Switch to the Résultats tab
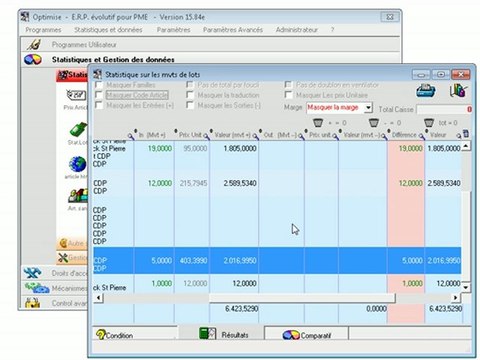The width and height of the screenshot is (480, 360). 221,333
